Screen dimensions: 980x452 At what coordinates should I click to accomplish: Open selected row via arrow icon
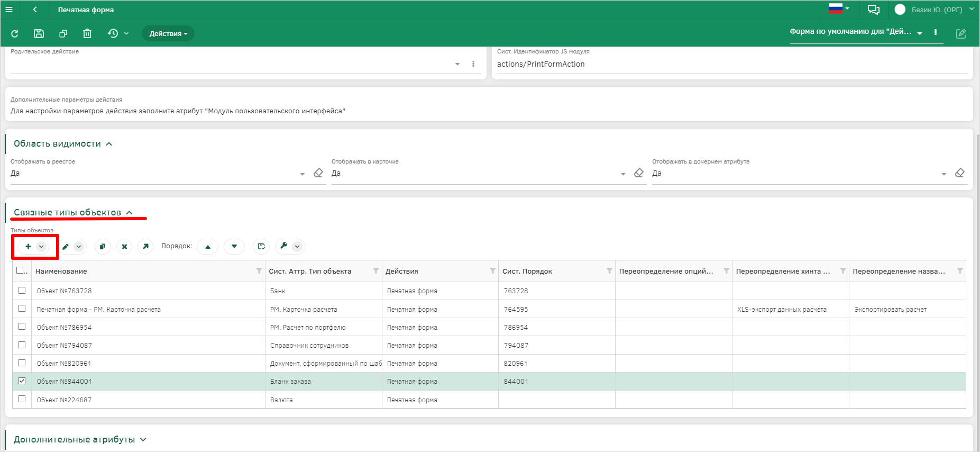(145, 247)
